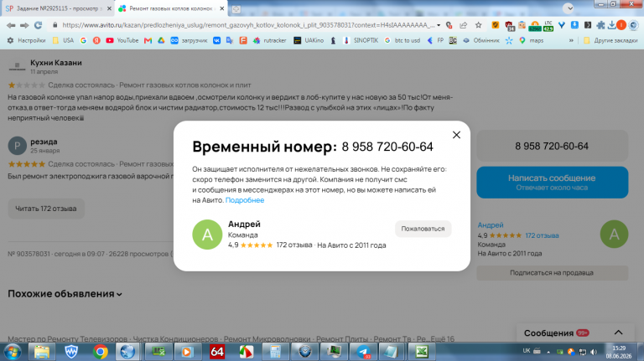Open File Explorer from taskbar
Screen dimensions: 644x361
coord(41,352)
